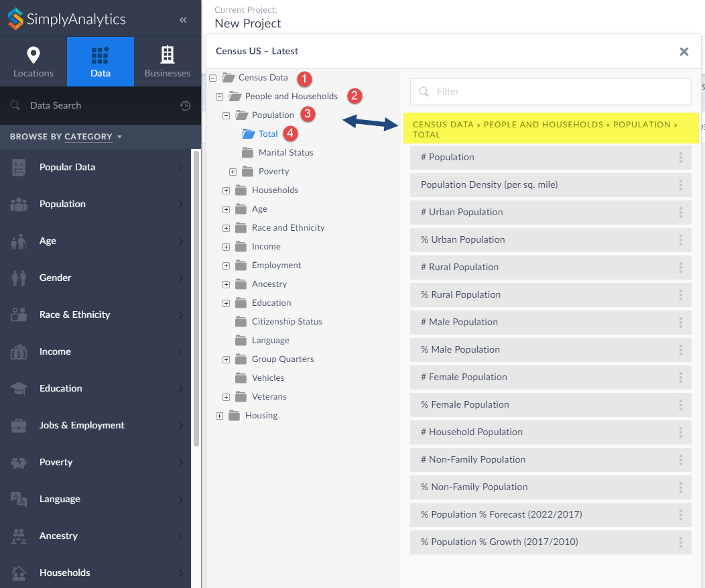This screenshot has width=705, height=588.
Task: Collapse the Population tree folder
Action: click(226, 115)
